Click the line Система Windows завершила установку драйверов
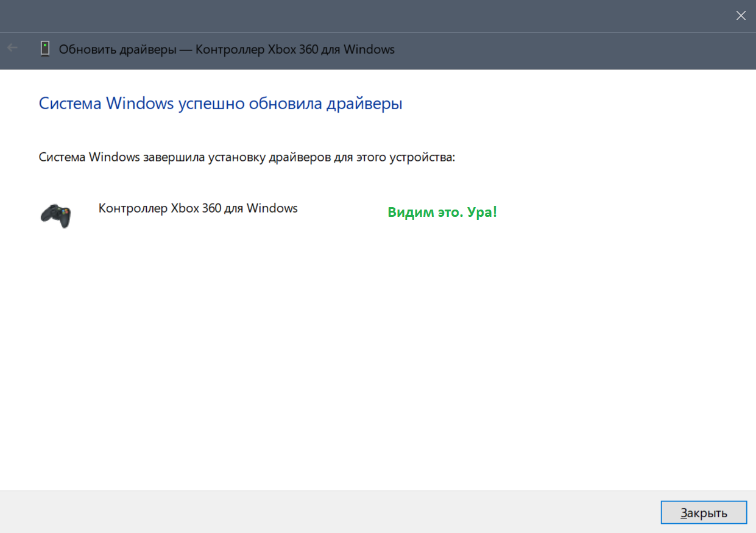This screenshot has height=533, width=756. coord(247,157)
